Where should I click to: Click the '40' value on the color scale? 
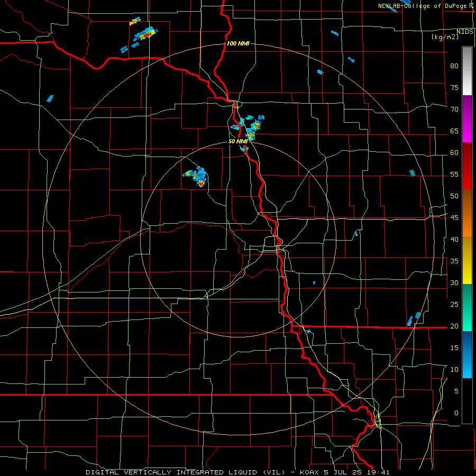[x=454, y=240]
